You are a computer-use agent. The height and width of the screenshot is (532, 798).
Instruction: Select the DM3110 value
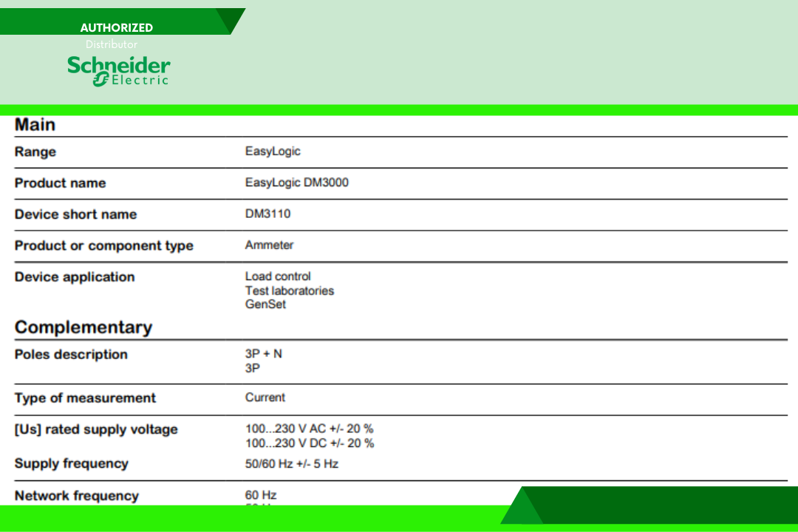tap(267, 214)
